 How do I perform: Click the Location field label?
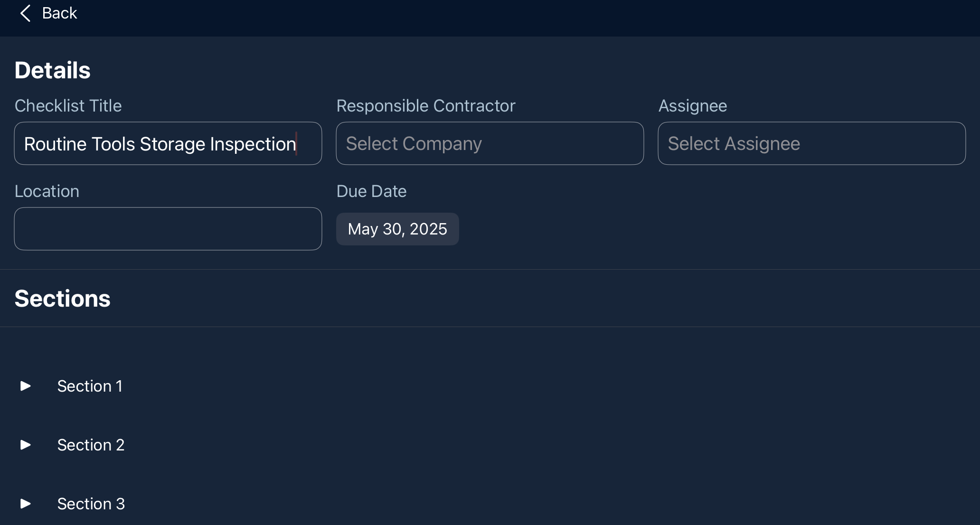[47, 191]
